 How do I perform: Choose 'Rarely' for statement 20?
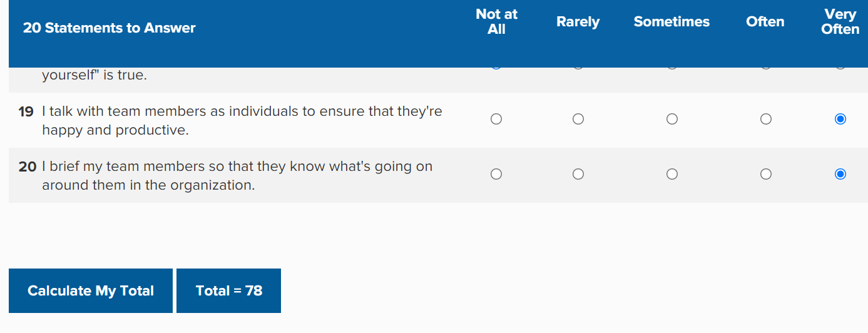[x=578, y=174]
